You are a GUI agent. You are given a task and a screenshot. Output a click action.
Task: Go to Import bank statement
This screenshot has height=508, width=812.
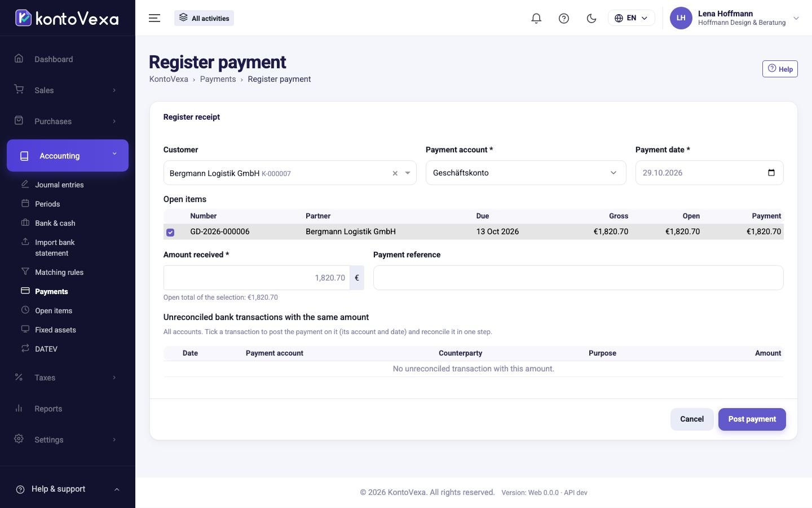[55, 247]
